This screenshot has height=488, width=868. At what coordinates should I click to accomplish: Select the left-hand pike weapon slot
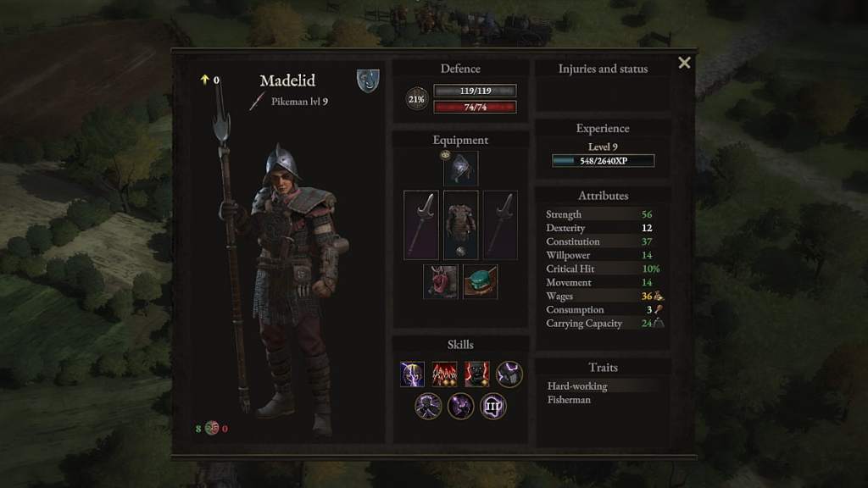(x=421, y=225)
